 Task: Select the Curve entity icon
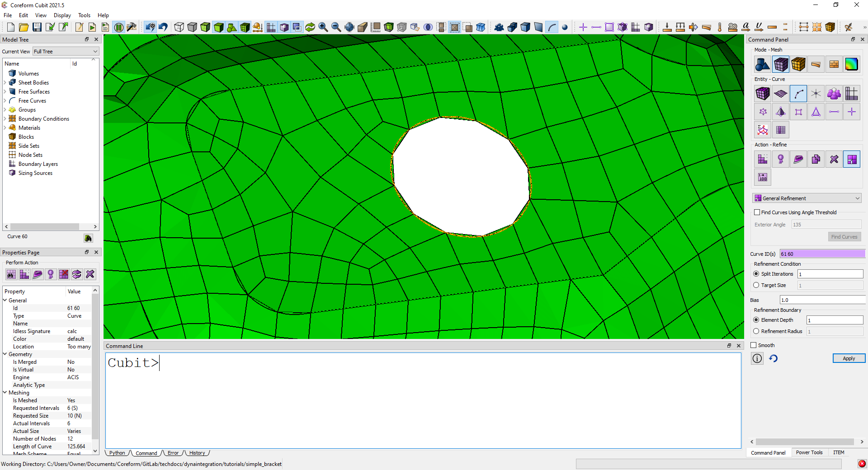[798, 94]
